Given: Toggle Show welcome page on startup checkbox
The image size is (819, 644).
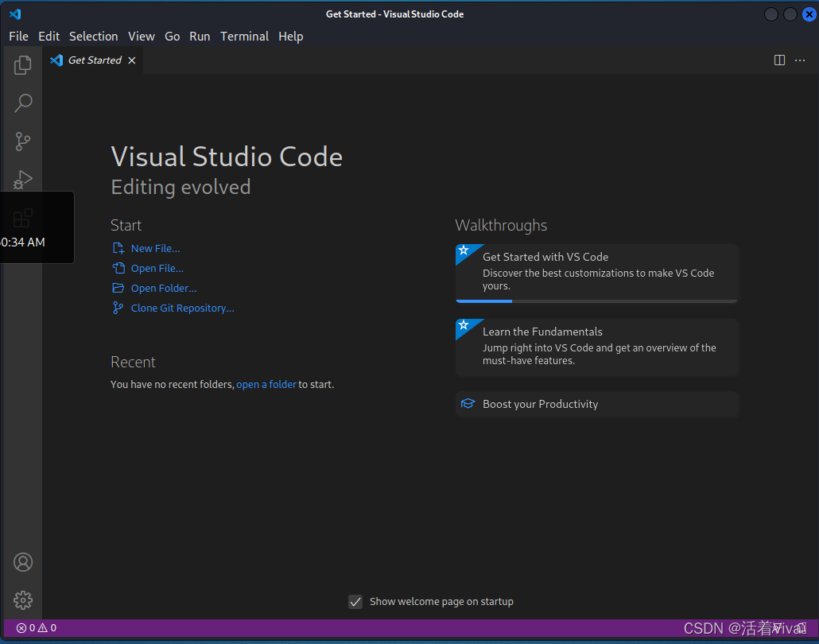Looking at the screenshot, I should [355, 602].
